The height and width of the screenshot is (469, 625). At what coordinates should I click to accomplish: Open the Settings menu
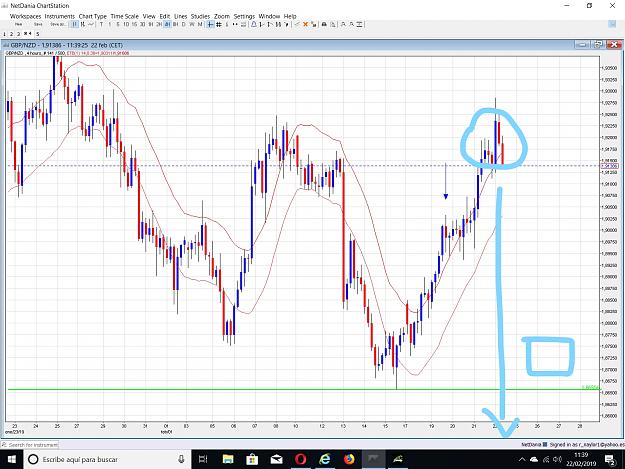[x=244, y=16]
